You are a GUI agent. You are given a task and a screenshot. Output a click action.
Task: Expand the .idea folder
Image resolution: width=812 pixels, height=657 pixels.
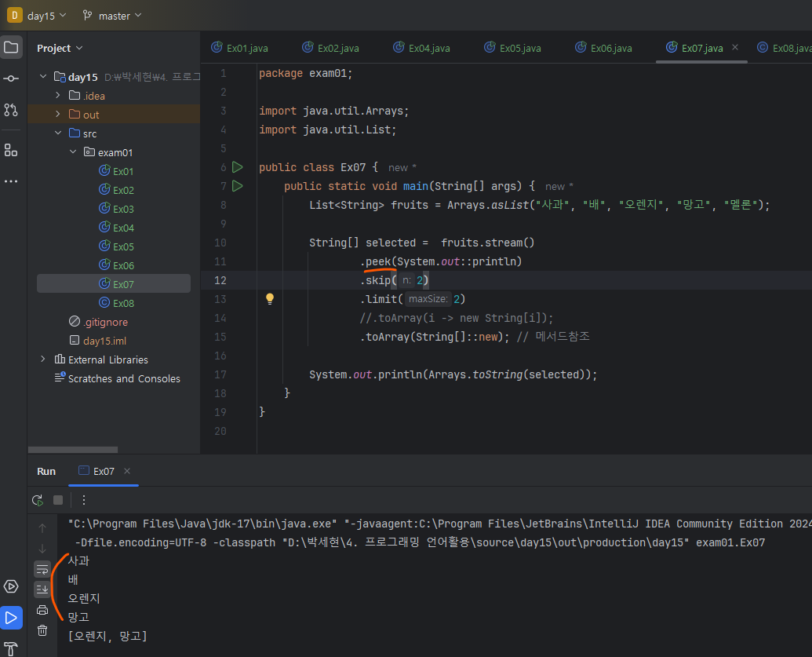click(58, 95)
